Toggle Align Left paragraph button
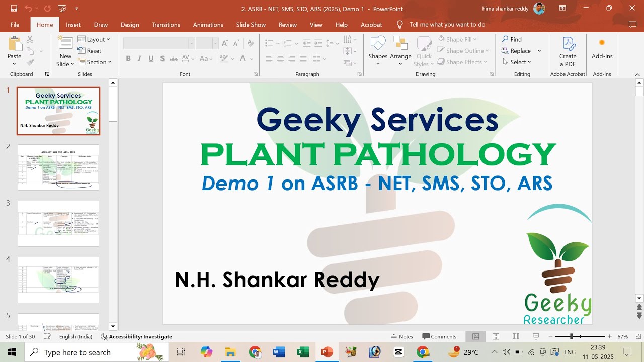The image size is (644, 362). pyautogui.click(x=269, y=59)
